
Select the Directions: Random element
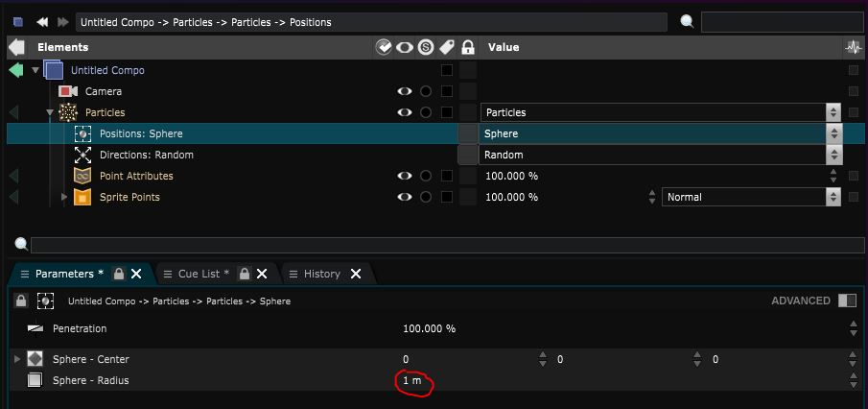(x=146, y=155)
